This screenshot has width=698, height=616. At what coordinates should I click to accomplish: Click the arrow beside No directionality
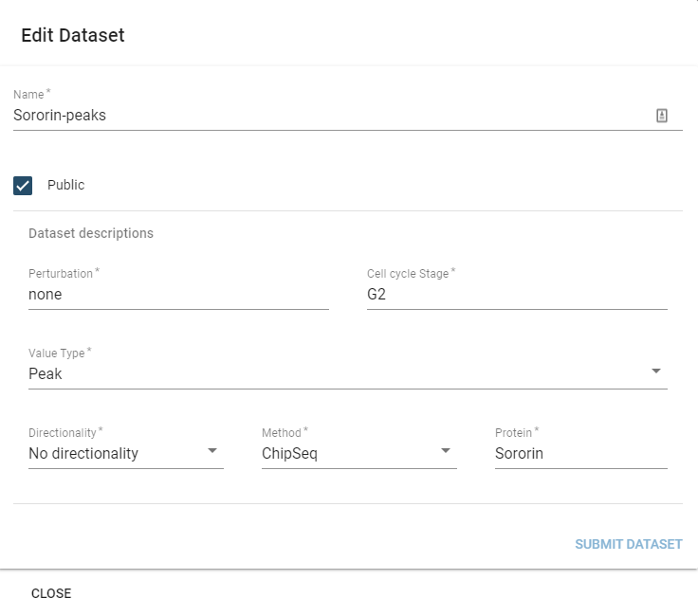(x=212, y=451)
